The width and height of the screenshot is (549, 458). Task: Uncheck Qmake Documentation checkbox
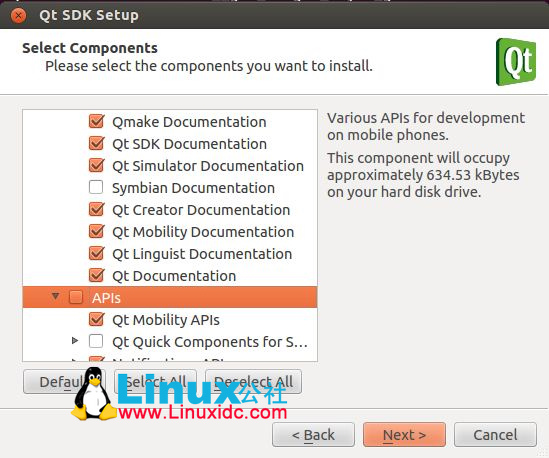pyautogui.click(x=96, y=122)
